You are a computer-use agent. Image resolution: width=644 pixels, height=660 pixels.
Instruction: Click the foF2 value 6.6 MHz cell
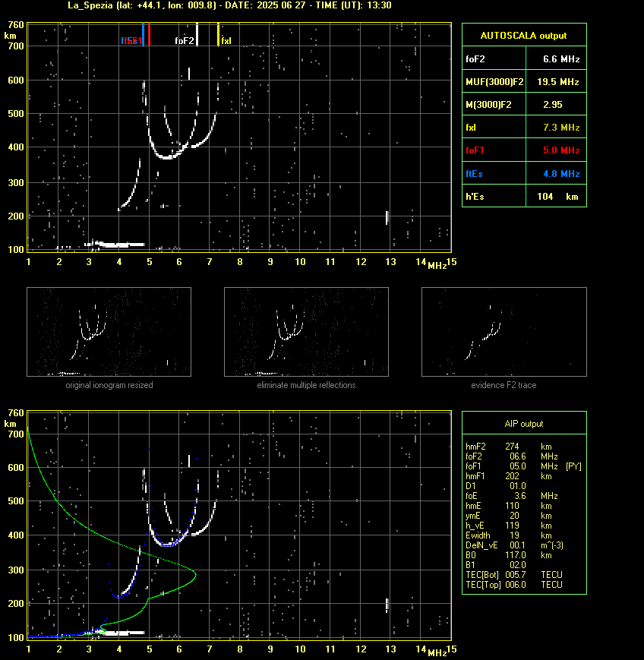point(556,59)
